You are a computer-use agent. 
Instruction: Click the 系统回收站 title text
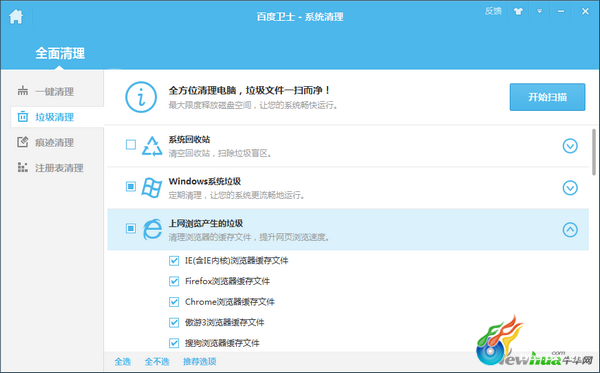(189, 139)
